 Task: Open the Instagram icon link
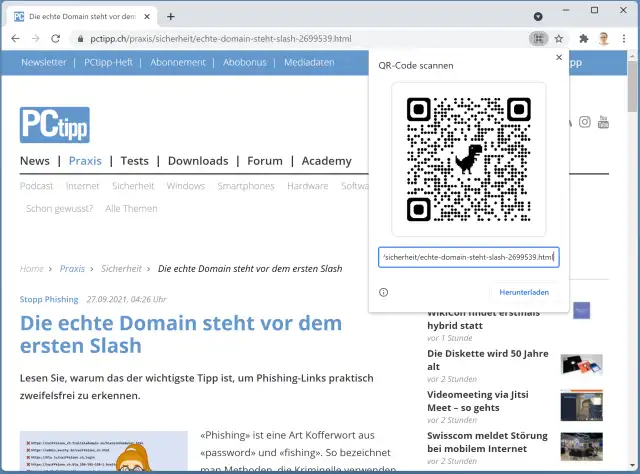tap(584, 122)
